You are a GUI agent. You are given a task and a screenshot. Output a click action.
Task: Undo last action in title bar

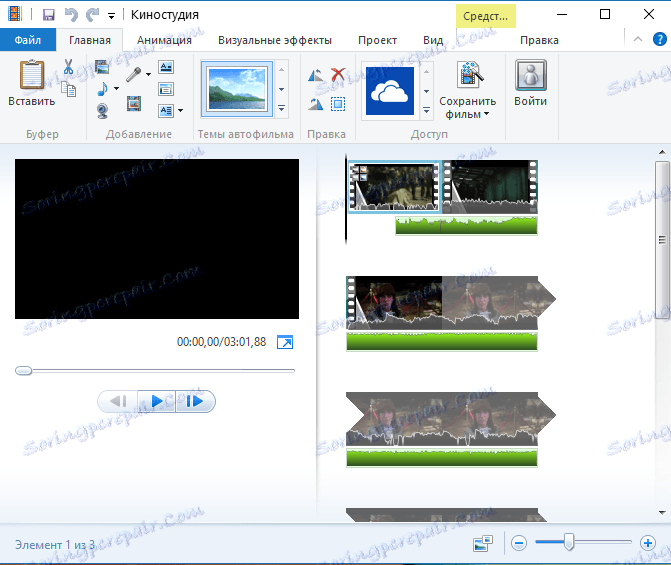tap(71, 15)
